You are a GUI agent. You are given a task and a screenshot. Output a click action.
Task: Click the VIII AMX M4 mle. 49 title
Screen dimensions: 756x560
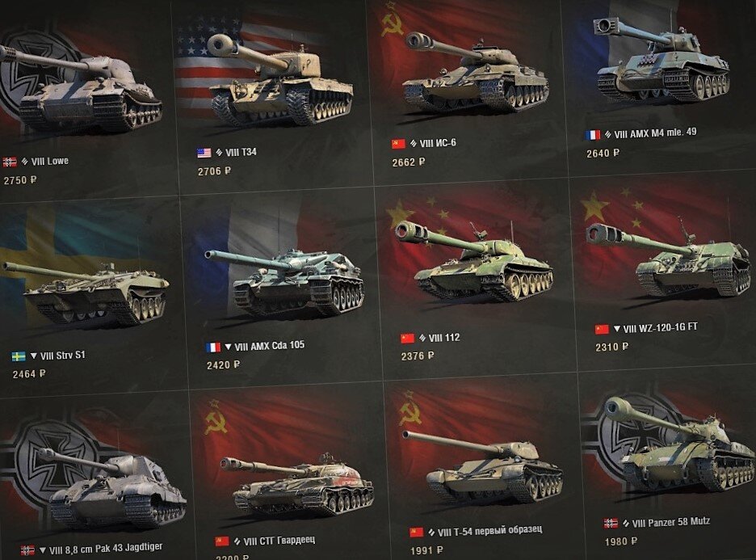pyautogui.click(x=655, y=133)
